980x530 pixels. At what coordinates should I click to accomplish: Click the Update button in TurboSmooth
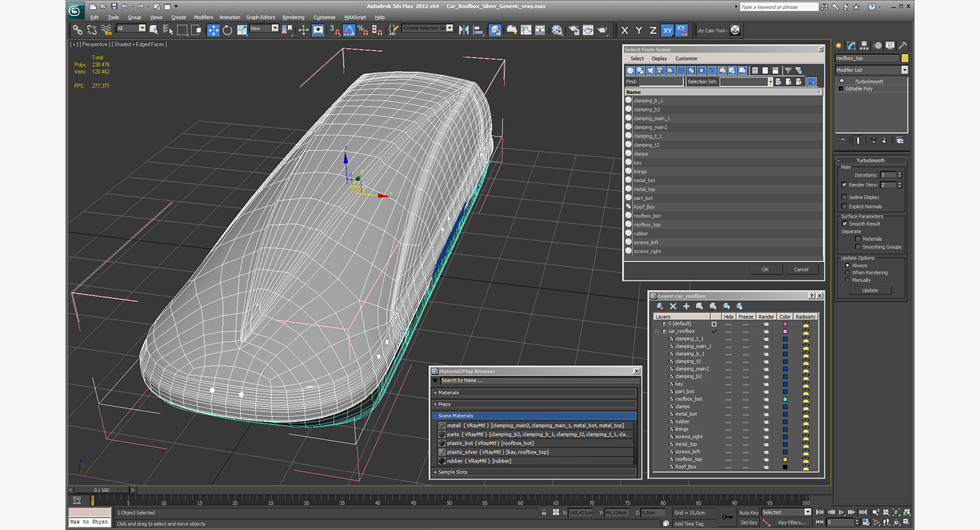click(x=870, y=290)
